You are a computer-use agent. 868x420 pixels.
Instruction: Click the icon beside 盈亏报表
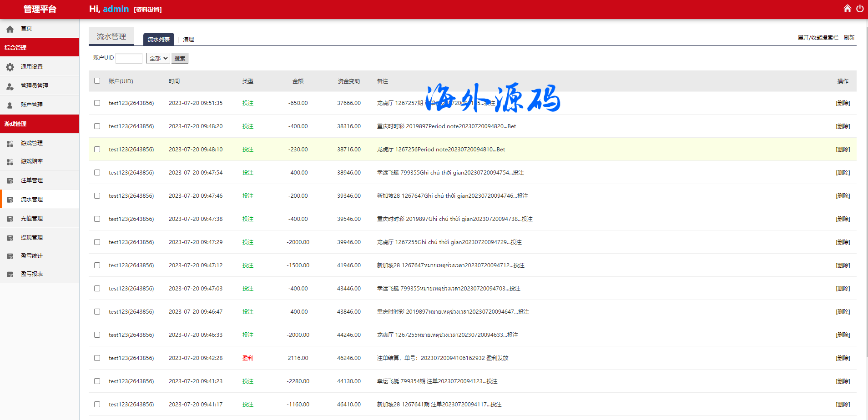click(x=10, y=275)
